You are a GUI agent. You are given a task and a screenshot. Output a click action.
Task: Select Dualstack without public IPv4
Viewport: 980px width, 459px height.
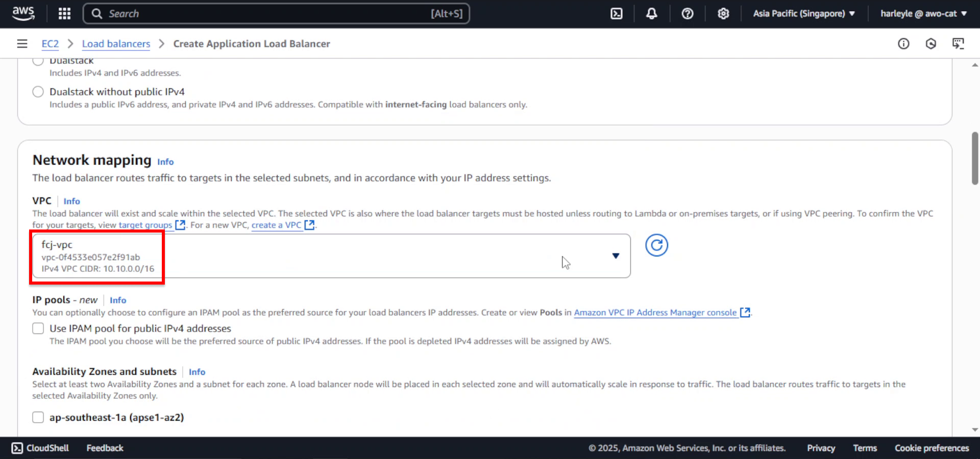pos(38,92)
